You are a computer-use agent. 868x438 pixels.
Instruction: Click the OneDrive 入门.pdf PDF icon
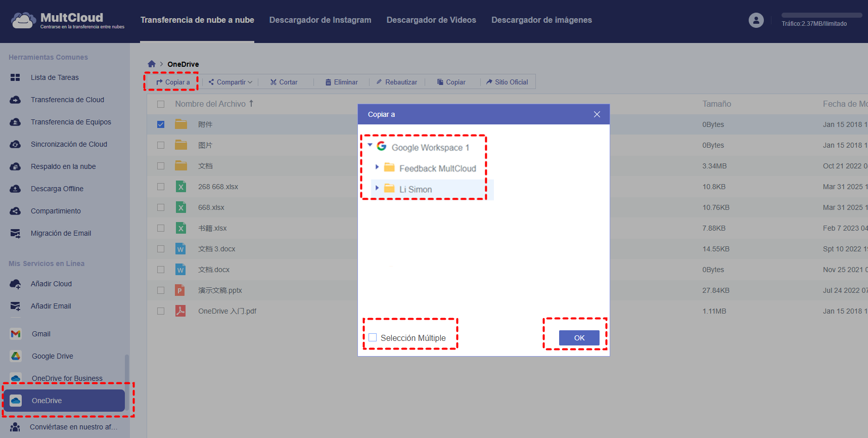click(180, 311)
